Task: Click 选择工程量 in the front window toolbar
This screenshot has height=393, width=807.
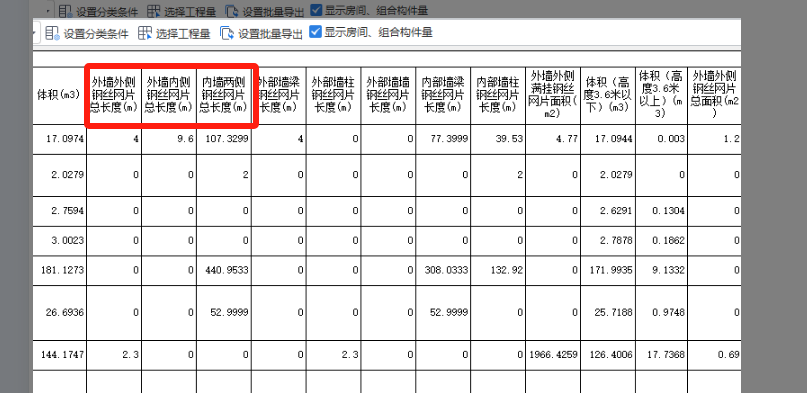Action: [174, 34]
